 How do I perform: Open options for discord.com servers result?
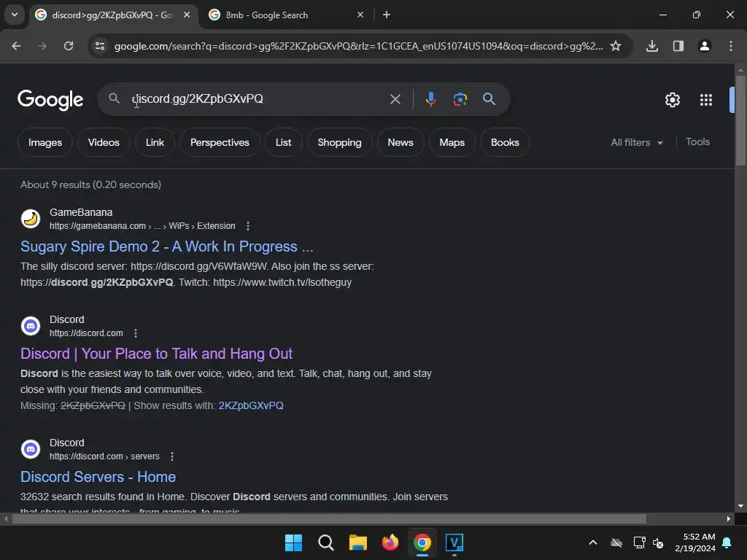[172, 456]
